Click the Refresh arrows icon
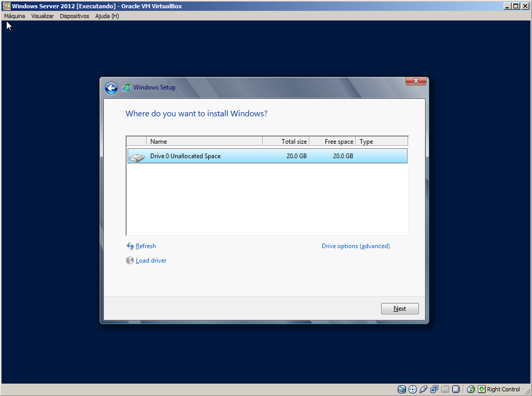 130,246
